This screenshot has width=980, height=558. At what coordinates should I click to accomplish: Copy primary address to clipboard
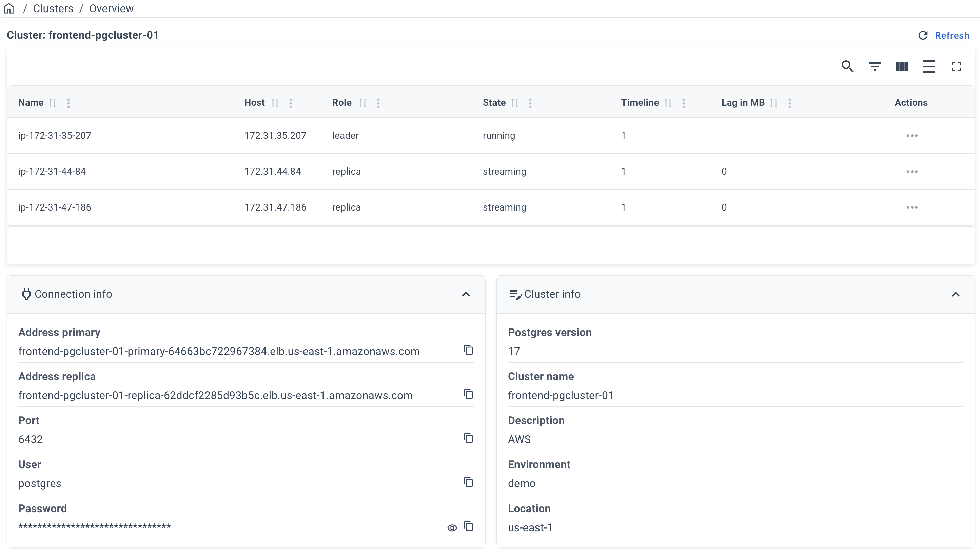coord(468,350)
